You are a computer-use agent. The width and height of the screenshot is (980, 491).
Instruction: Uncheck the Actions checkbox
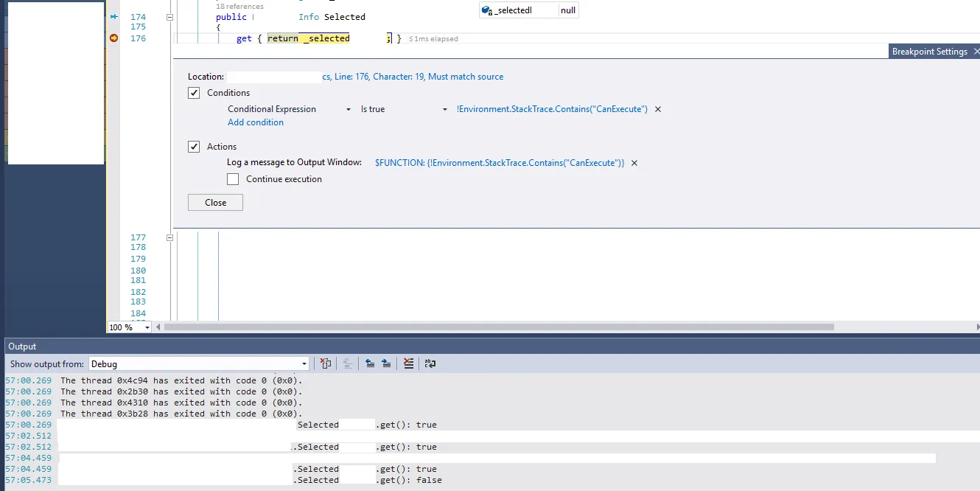[x=194, y=147]
